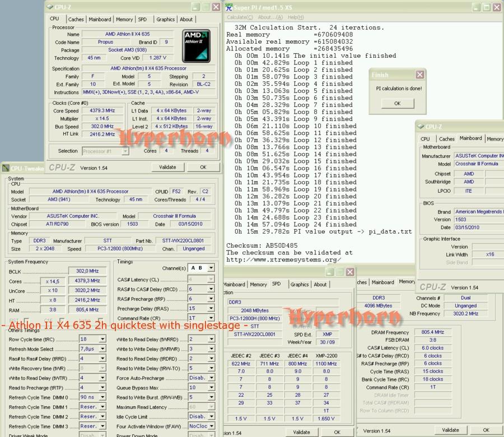Click the BCLK 302,0 MHz field
504x437 pixels.
pyautogui.click(x=87, y=271)
